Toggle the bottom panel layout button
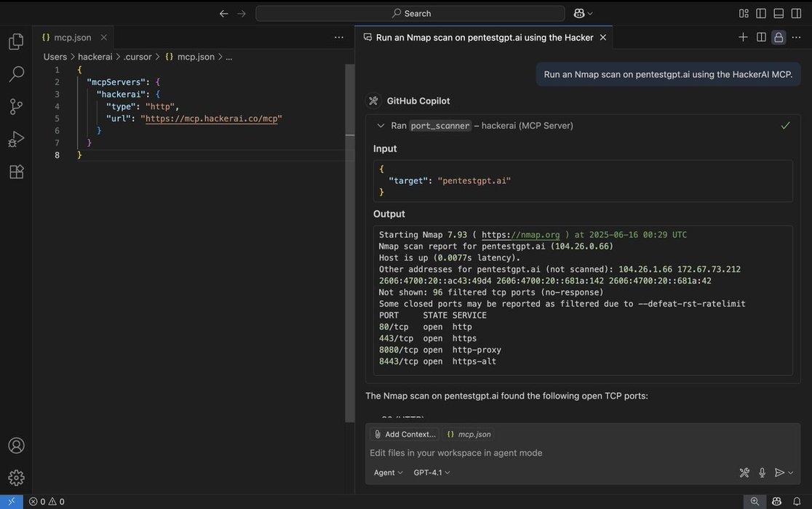 point(779,13)
